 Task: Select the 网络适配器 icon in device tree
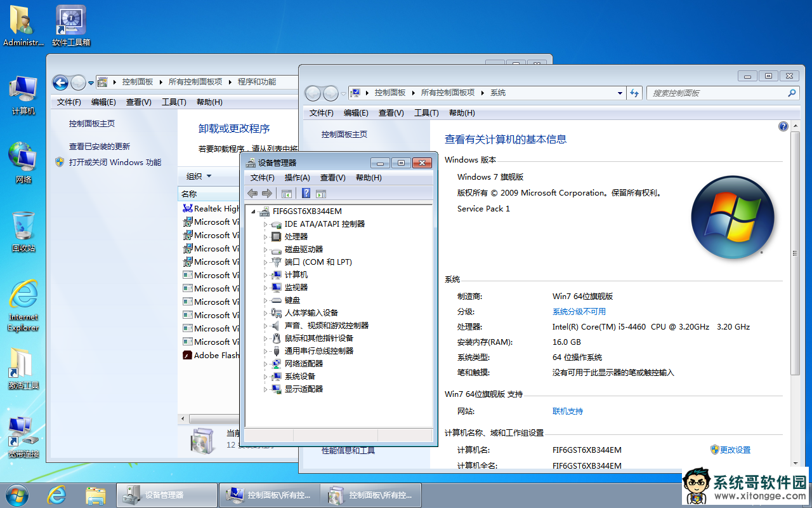pyautogui.click(x=276, y=364)
